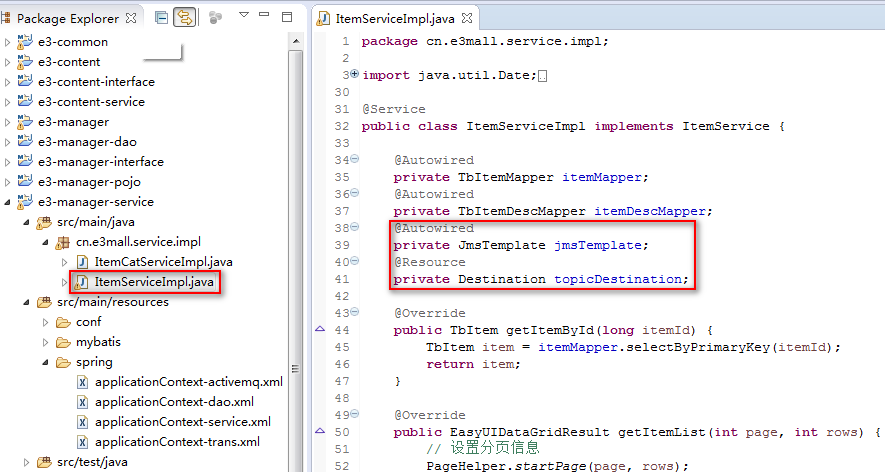Click Collapse All icon in Package Explorer
Viewport: 885px width, 472px height.
161,18
